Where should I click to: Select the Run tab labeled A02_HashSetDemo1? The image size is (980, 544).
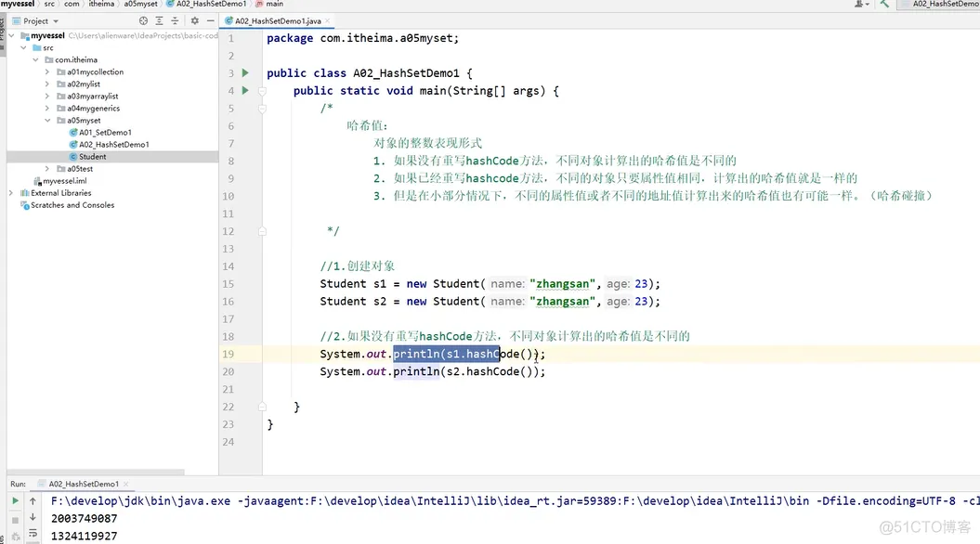pos(84,483)
